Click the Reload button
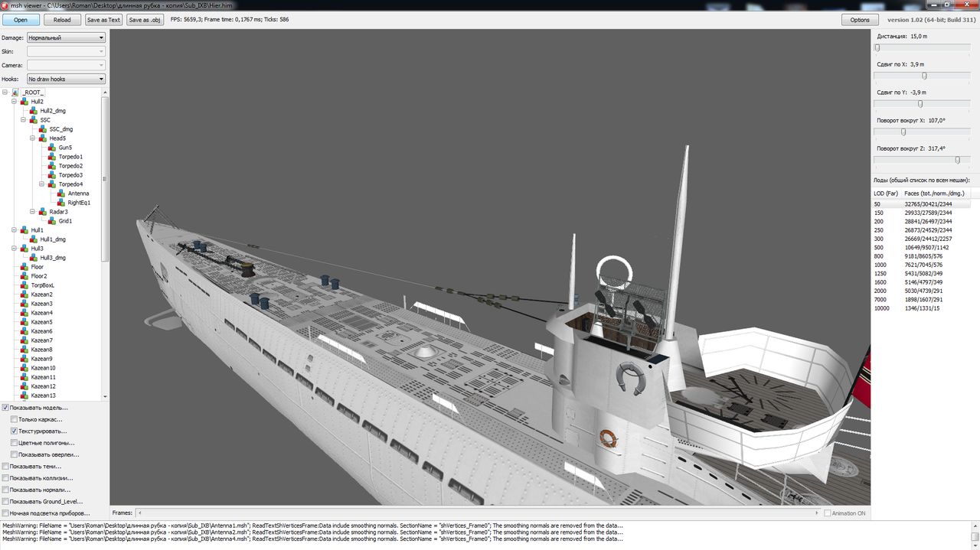980x550 pixels. 62,20
